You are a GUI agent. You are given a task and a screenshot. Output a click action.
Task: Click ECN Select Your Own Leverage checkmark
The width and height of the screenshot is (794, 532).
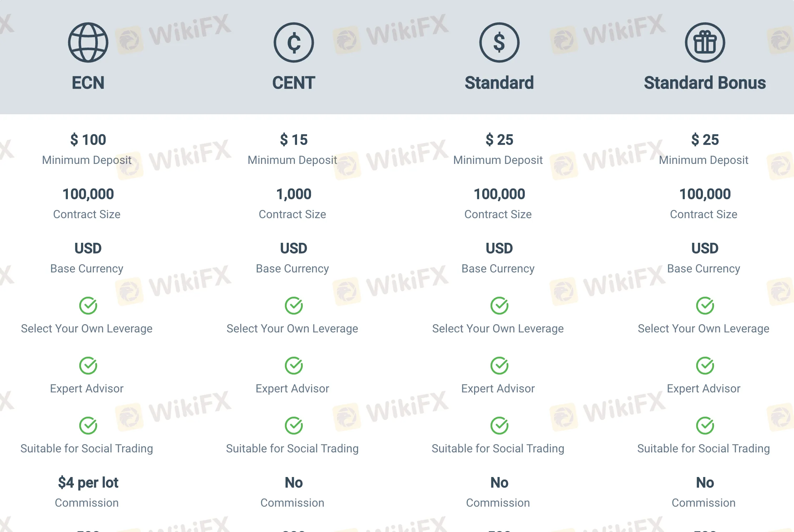click(88, 306)
